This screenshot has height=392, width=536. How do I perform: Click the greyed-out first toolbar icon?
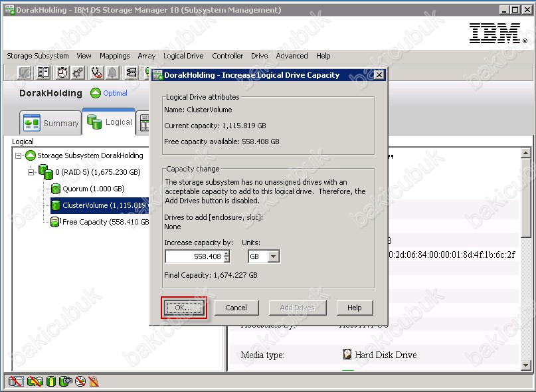click(x=25, y=73)
